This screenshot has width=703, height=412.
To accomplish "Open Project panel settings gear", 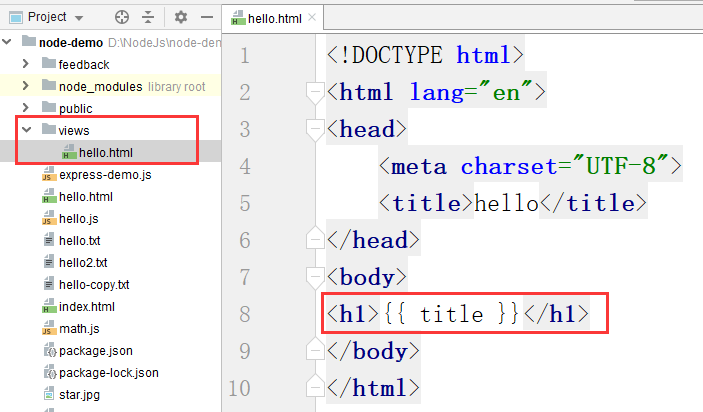I will [181, 17].
